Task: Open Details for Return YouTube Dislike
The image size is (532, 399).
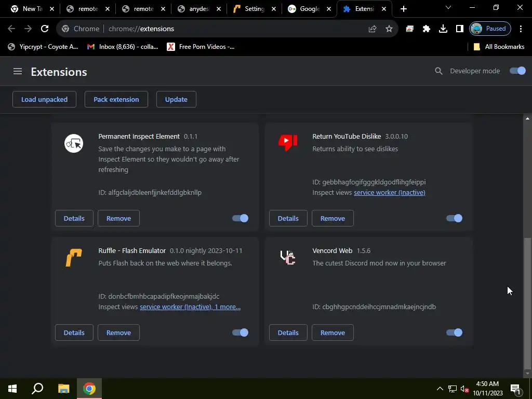Action: pyautogui.click(x=288, y=218)
